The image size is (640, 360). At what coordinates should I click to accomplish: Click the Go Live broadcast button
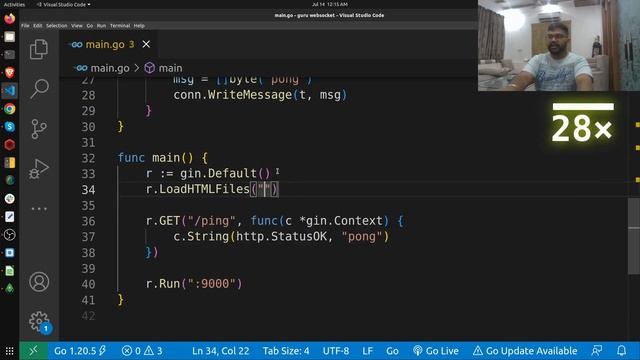pos(436,351)
